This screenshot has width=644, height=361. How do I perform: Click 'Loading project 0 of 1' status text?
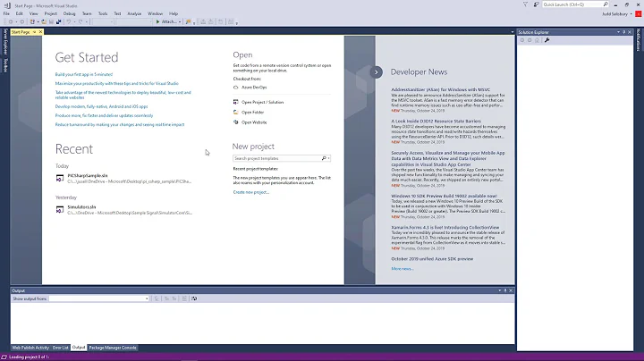29,357
